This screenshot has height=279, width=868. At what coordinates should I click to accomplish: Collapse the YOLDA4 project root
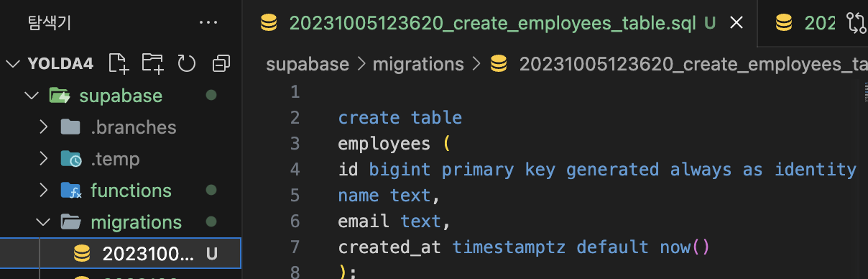tap(13, 64)
